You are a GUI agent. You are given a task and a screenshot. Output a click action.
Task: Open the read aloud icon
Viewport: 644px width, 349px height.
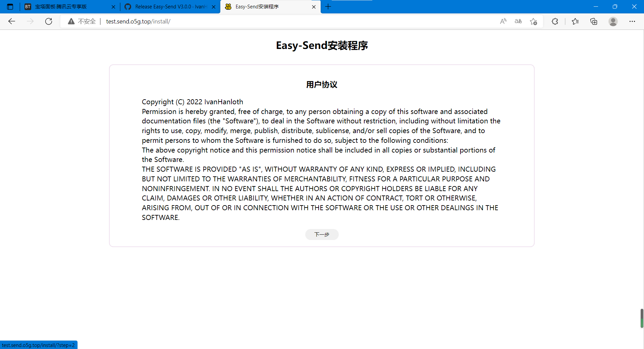[503, 21]
